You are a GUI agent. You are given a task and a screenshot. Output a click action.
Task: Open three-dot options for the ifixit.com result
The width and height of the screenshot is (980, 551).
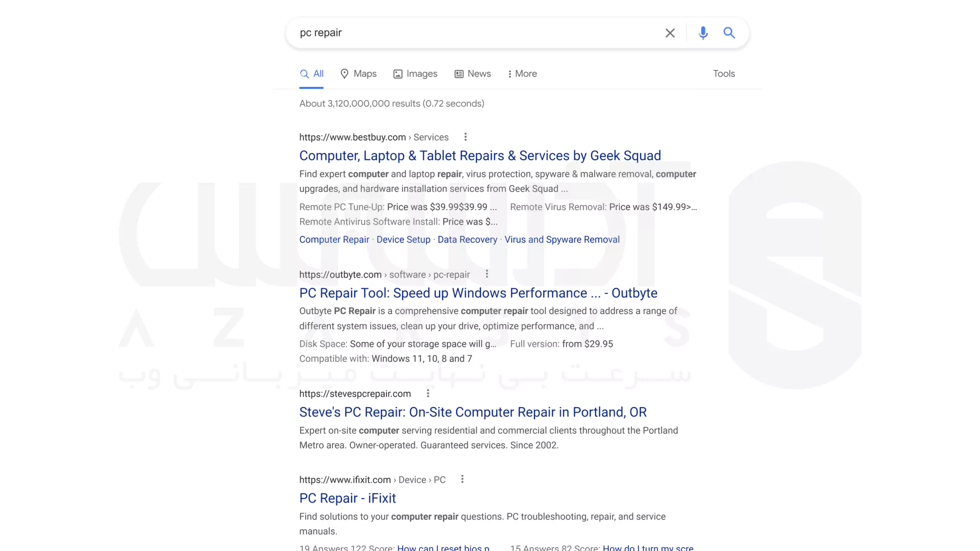click(x=462, y=479)
